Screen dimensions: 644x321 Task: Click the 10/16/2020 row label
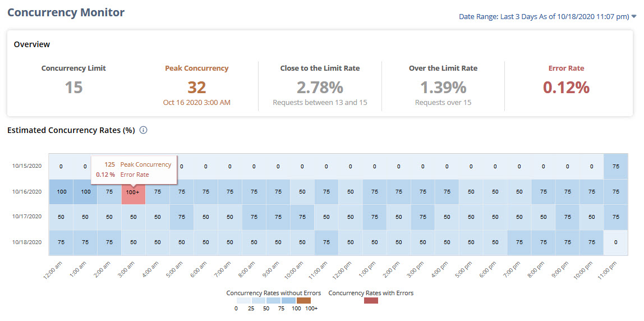26,191
